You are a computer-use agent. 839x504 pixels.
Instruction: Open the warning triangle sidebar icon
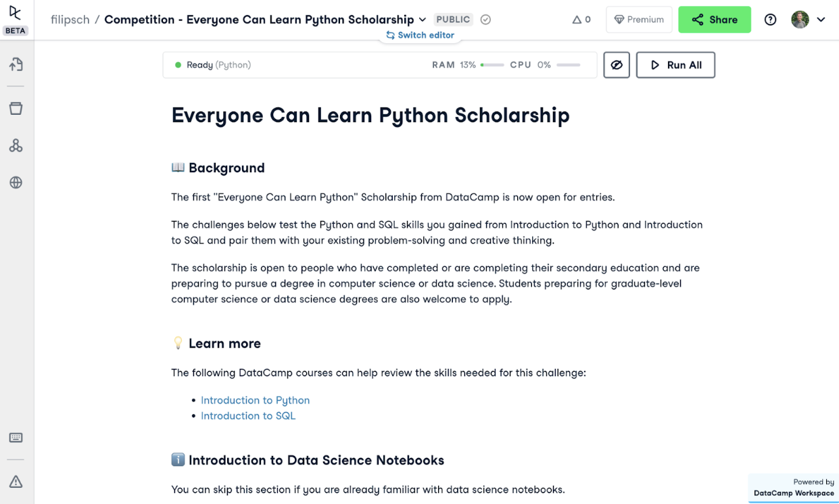16,482
